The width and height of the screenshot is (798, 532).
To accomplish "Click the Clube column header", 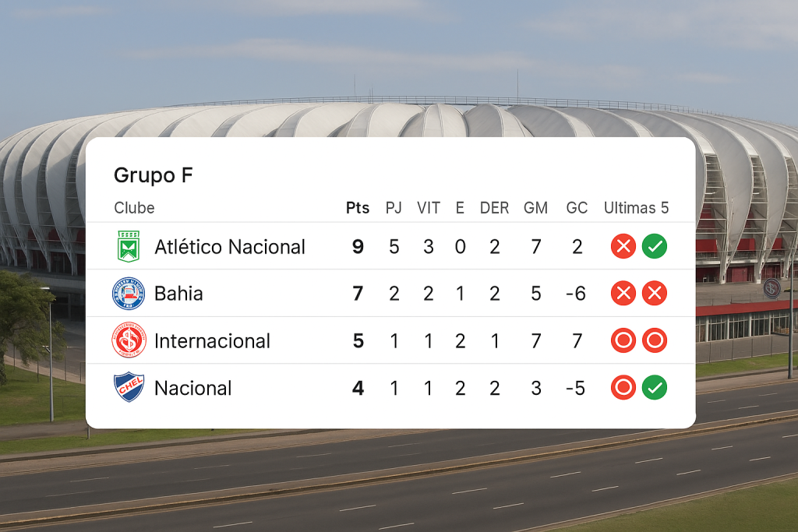I will 134,207.
